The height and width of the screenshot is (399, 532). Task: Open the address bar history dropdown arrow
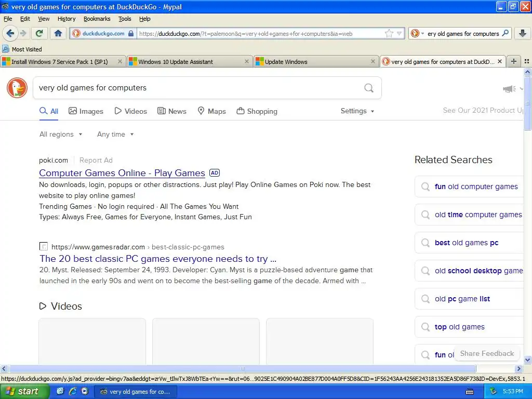point(400,34)
